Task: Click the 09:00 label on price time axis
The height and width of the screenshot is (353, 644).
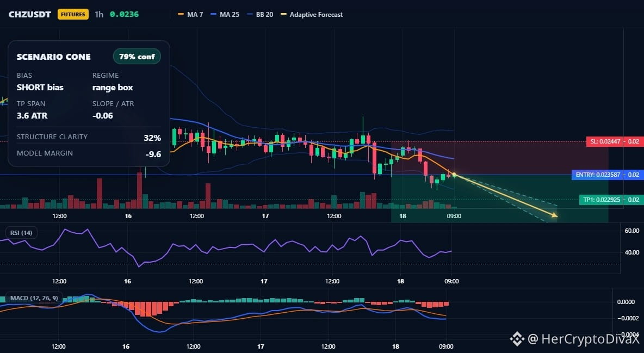Action: 454,216
